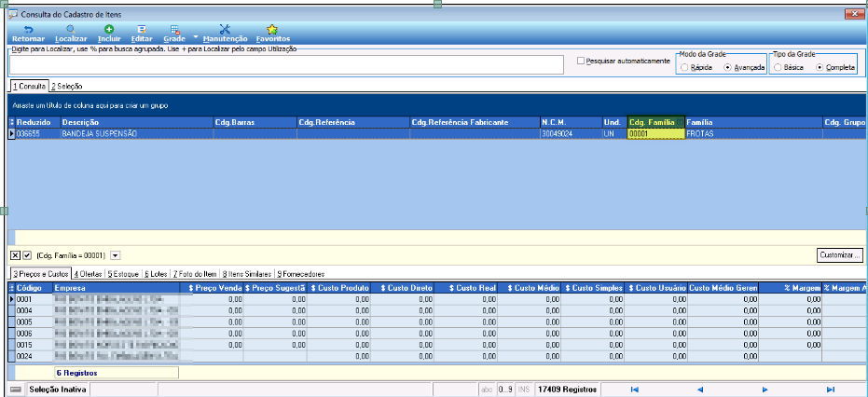Open the 7 Foto do Item tab

pyautogui.click(x=195, y=274)
